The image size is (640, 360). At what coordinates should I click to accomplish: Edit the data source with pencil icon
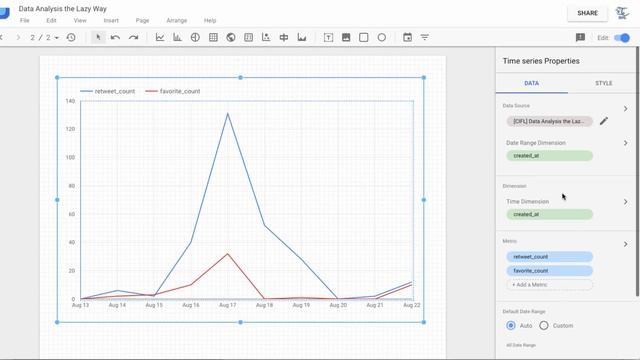604,121
